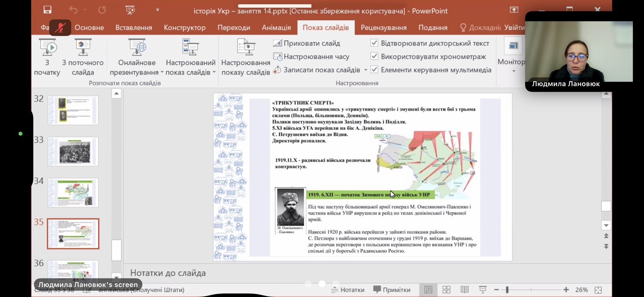Toggle Використовувати хронометраж checkbox
This screenshot has height=297, width=644.
point(374,56)
